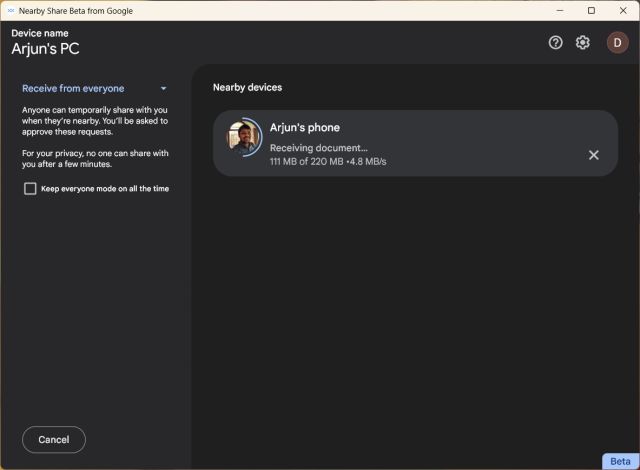Maximize the Nearby Share window
The width and height of the screenshot is (640, 470).
pyautogui.click(x=591, y=11)
